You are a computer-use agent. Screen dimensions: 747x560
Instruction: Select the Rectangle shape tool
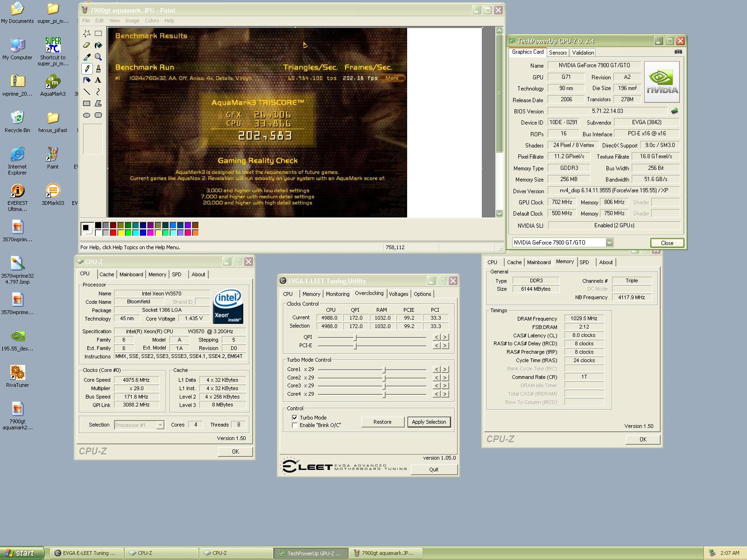(x=87, y=104)
